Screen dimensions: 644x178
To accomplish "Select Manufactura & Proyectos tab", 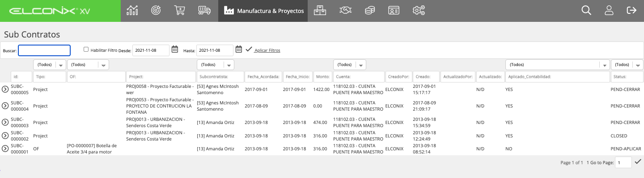I will tap(263, 11).
